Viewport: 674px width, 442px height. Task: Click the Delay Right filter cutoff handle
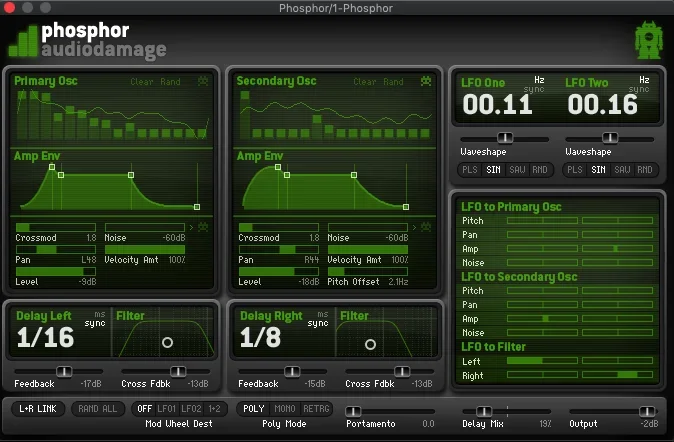click(370, 344)
